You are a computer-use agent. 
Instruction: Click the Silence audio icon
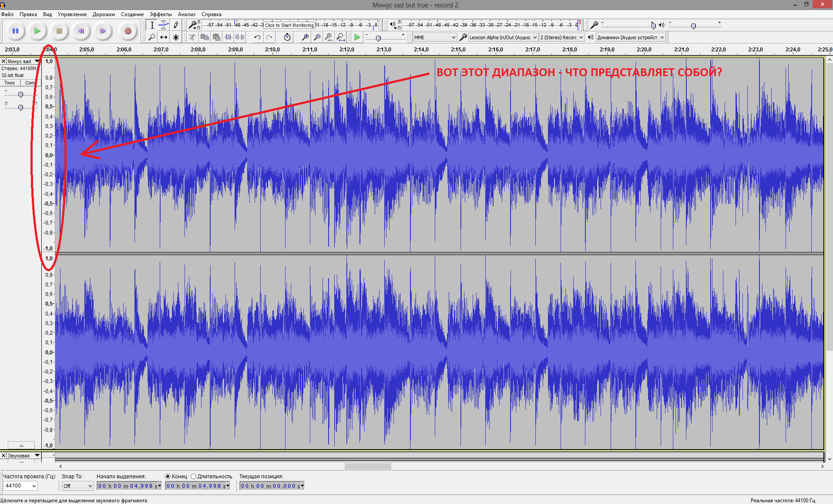240,37
